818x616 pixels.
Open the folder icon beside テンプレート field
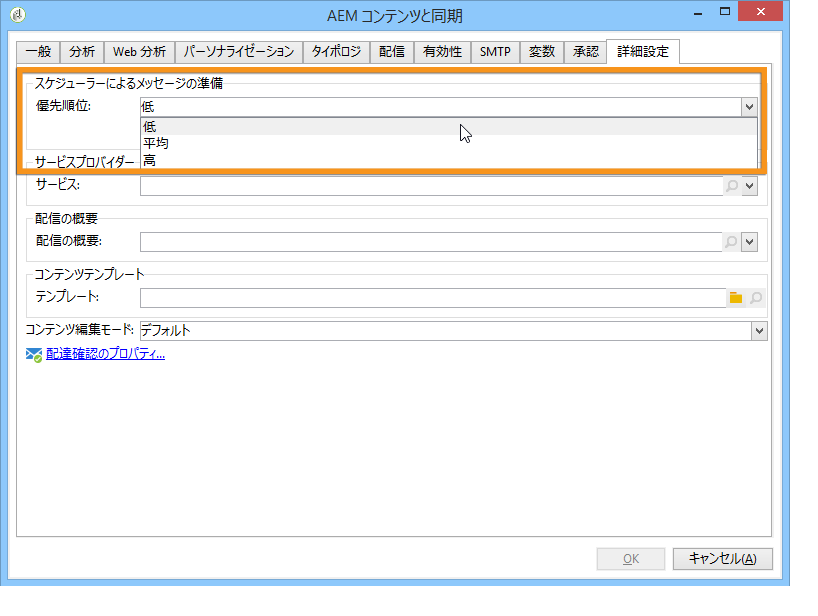[736, 298]
